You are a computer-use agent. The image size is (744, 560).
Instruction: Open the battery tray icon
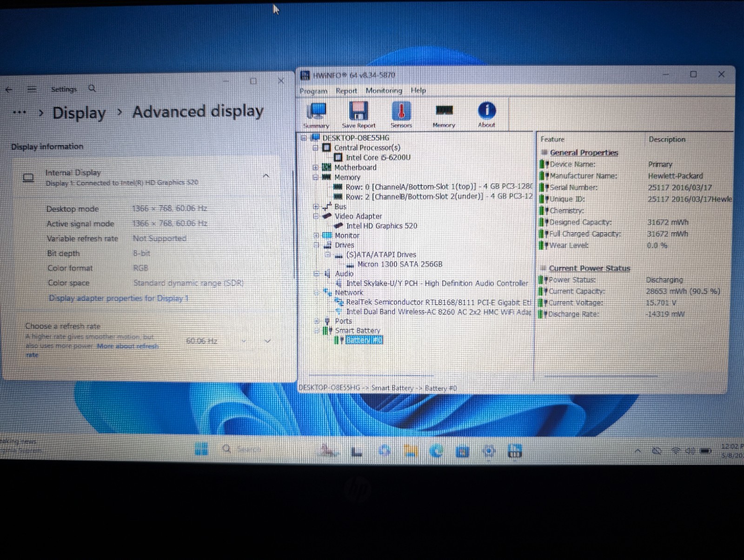pos(706,451)
